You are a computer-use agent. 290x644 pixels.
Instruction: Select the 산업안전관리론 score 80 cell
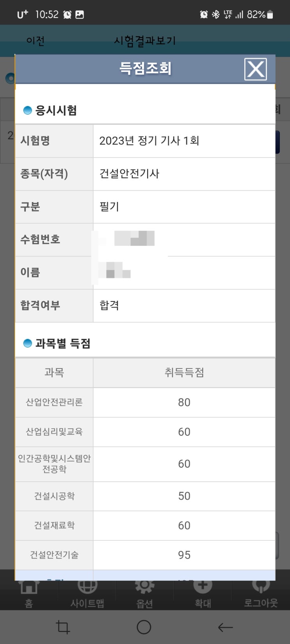point(184,402)
